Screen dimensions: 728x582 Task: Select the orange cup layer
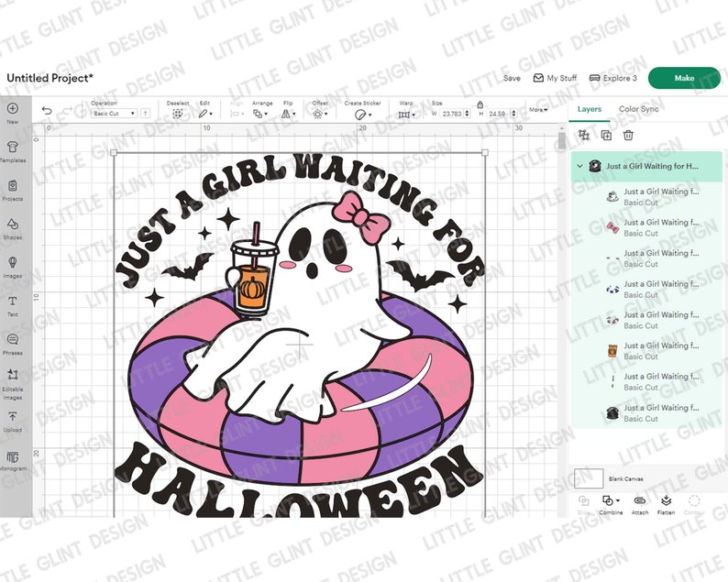coord(646,351)
